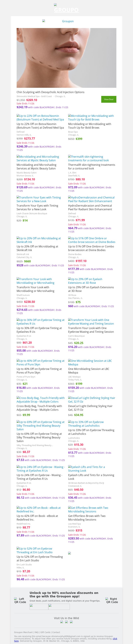The width and height of the screenshot is (133, 644).
Task: Click the third social media icon
Action: click(x=71, y=622)
